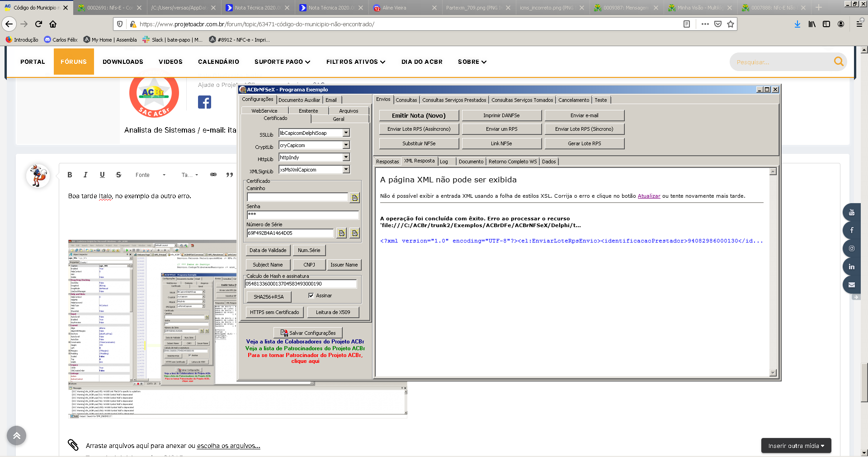Open the email side share button

852,285
